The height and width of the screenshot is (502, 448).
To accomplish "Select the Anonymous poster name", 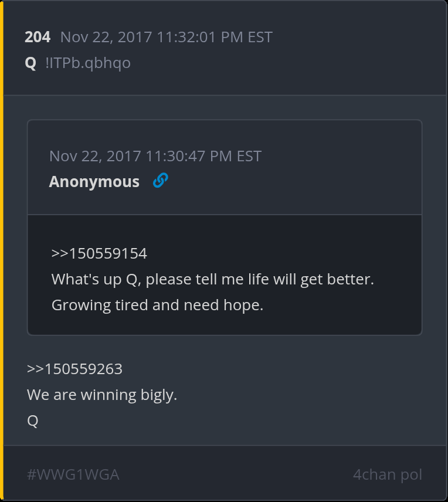I will click(x=94, y=182).
